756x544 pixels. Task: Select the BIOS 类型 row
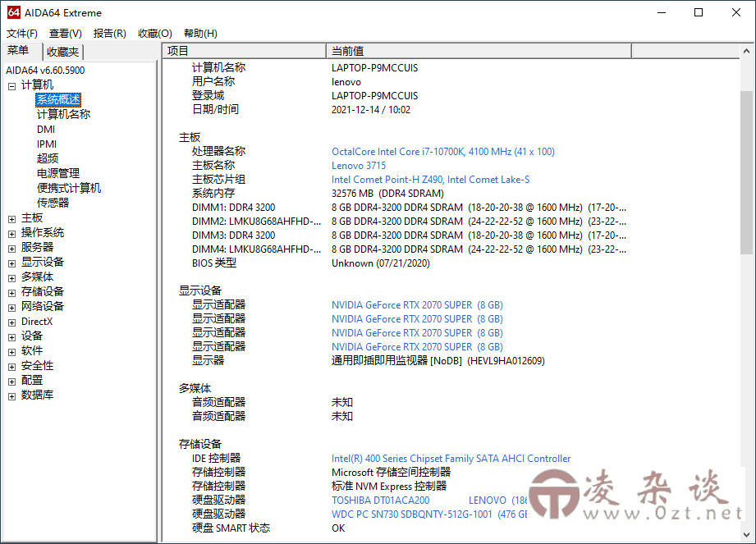(x=310, y=263)
